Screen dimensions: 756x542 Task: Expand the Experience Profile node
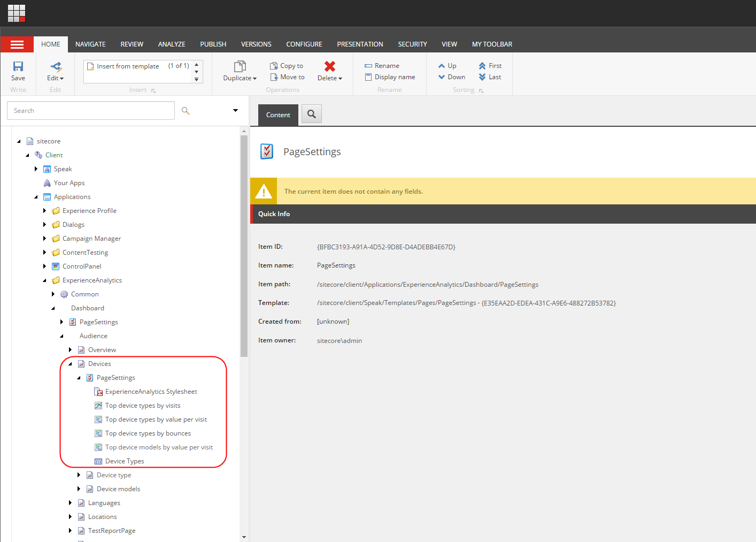pyautogui.click(x=44, y=211)
